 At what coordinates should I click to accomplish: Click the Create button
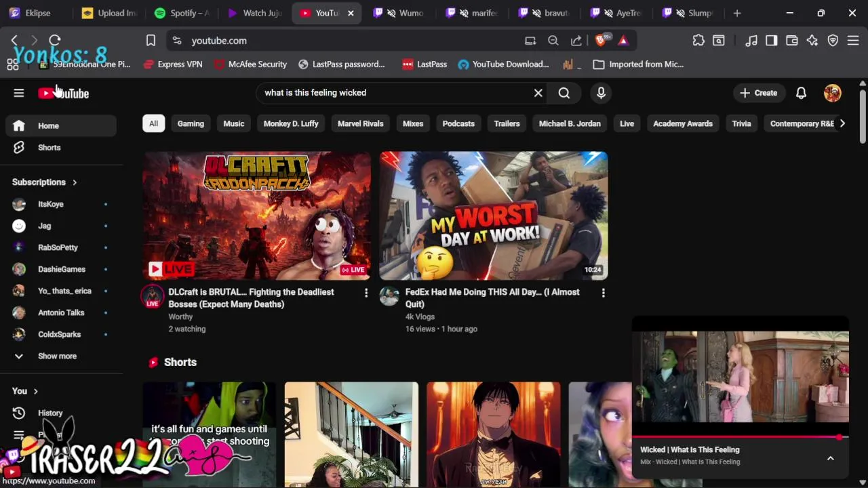(x=758, y=93)
